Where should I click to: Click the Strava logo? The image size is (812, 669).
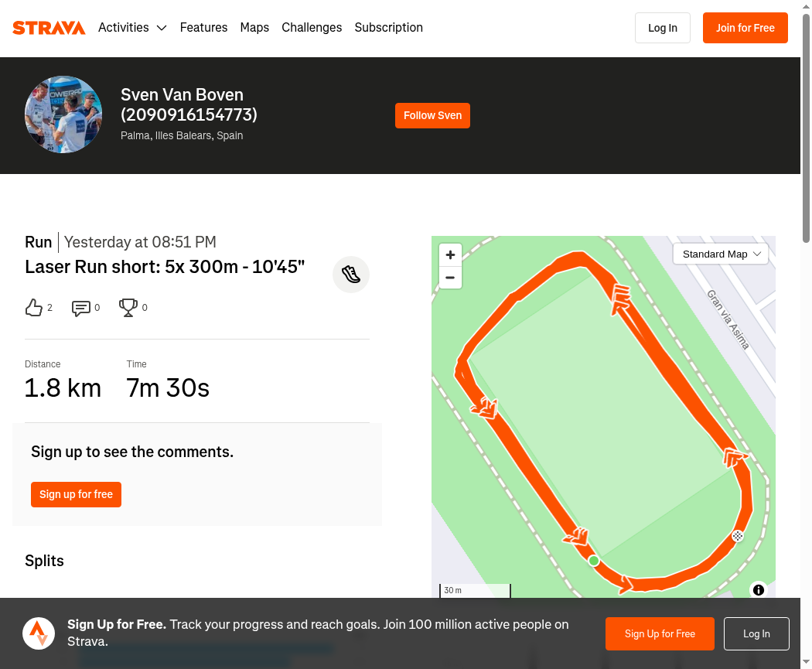(49, 27)
